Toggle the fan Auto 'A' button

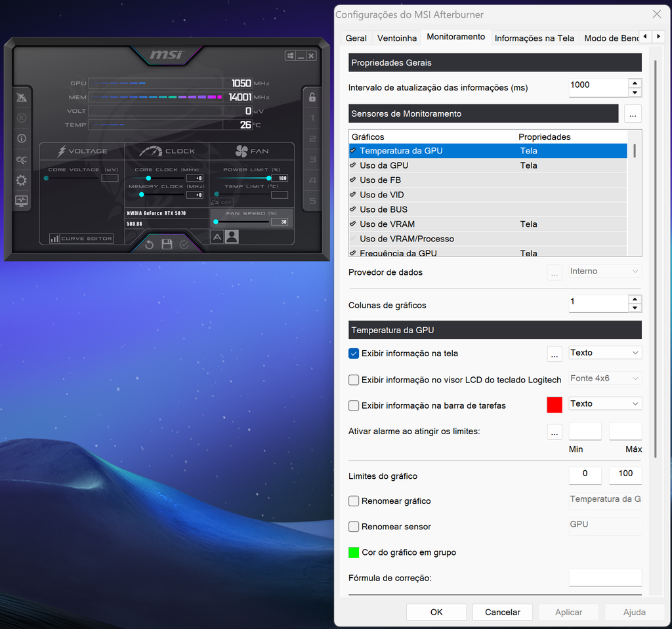217,237
